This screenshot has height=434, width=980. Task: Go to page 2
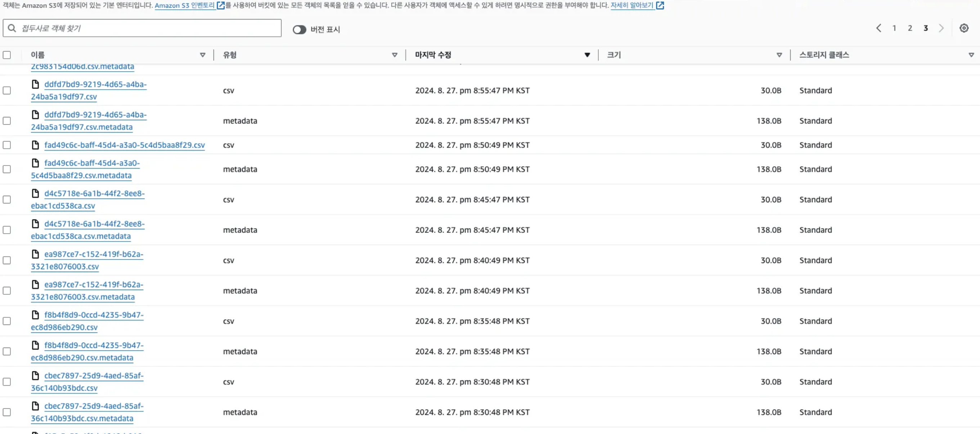click(910, 28)
